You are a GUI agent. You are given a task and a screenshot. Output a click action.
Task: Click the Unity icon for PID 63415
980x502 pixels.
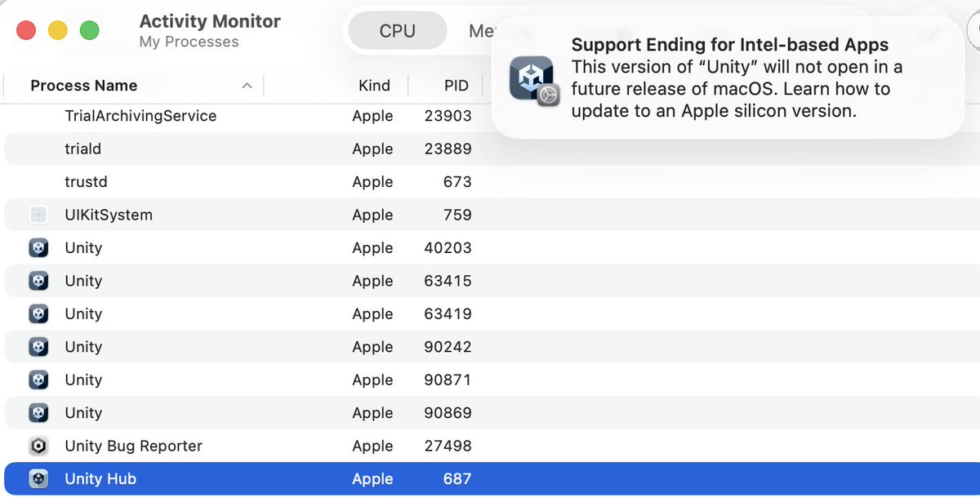tap(38, 281)
